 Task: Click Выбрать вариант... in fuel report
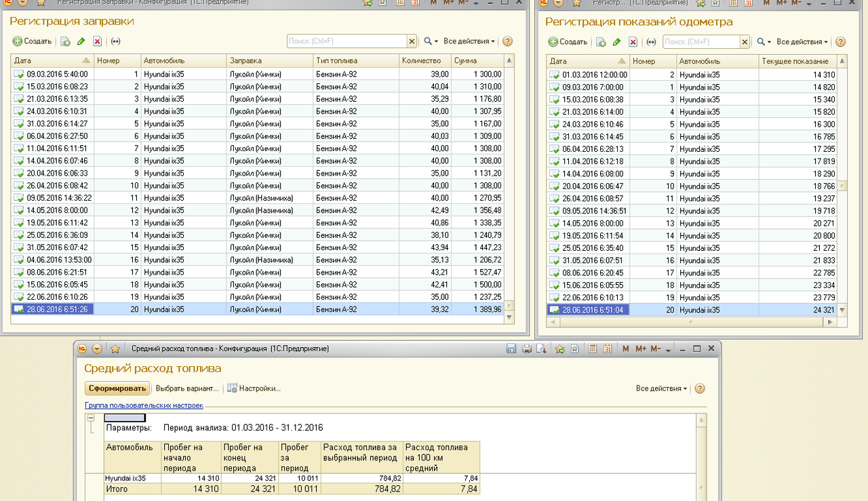click(187, 388)
